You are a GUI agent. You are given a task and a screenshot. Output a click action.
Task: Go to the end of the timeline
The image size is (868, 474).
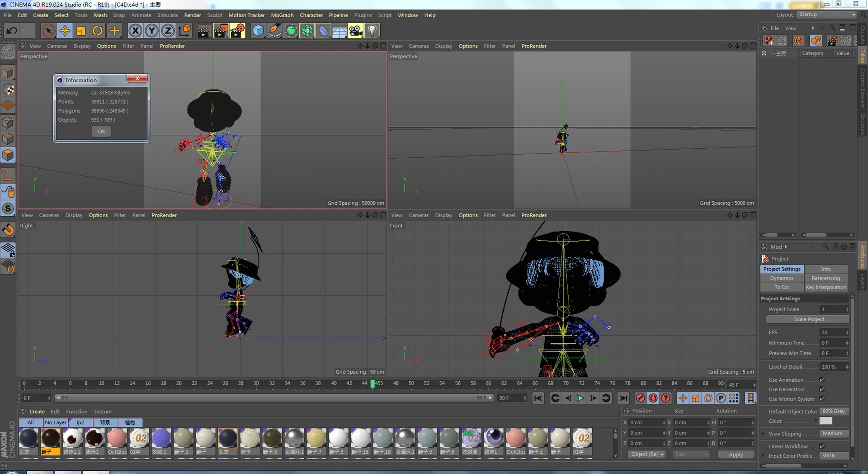click(x=623, y=398)
